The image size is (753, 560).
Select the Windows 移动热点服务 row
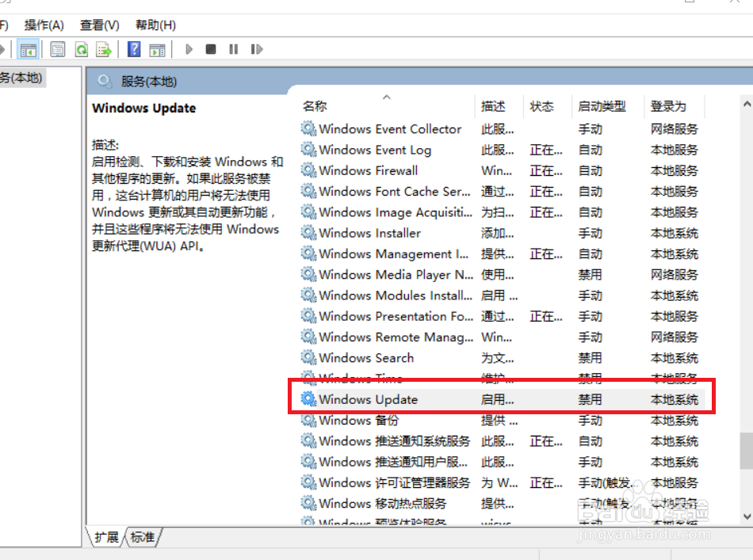coord(502,504)
